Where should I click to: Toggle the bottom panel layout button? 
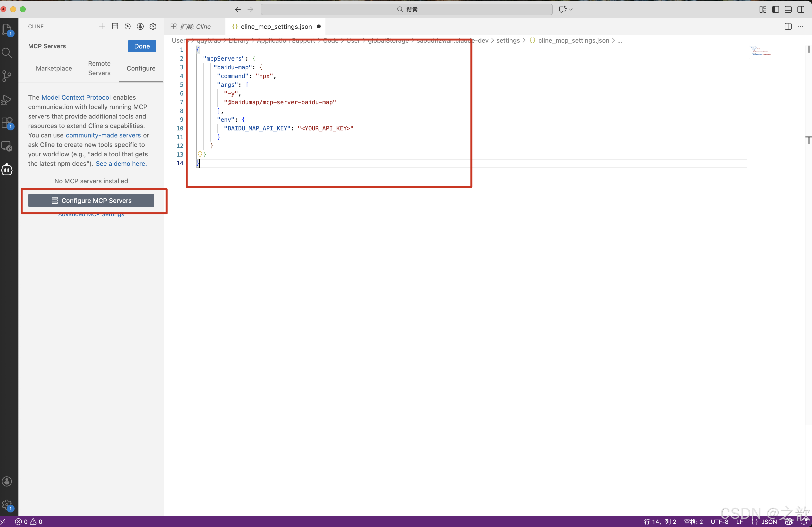coord(788,9)
